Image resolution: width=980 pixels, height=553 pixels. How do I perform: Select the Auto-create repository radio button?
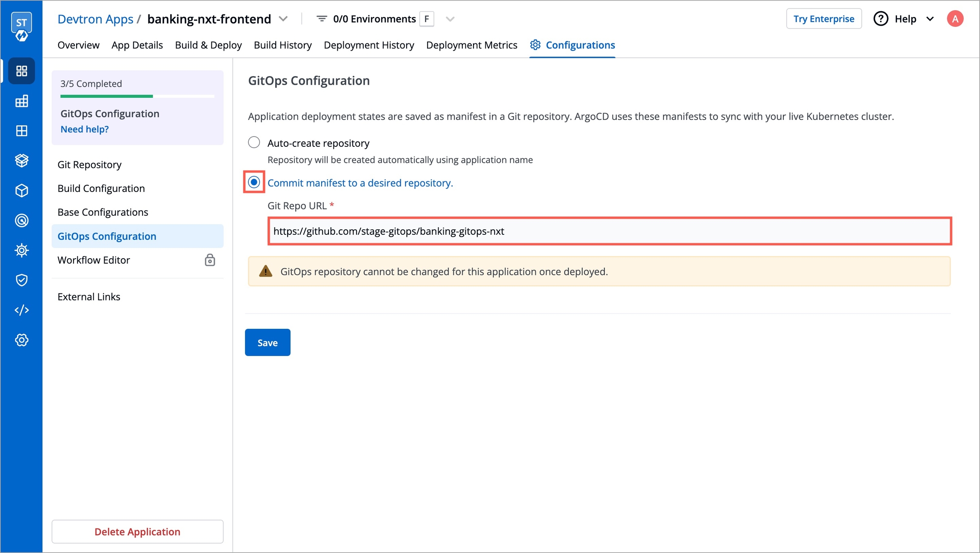pyautogui.click(x=254, y=143)
